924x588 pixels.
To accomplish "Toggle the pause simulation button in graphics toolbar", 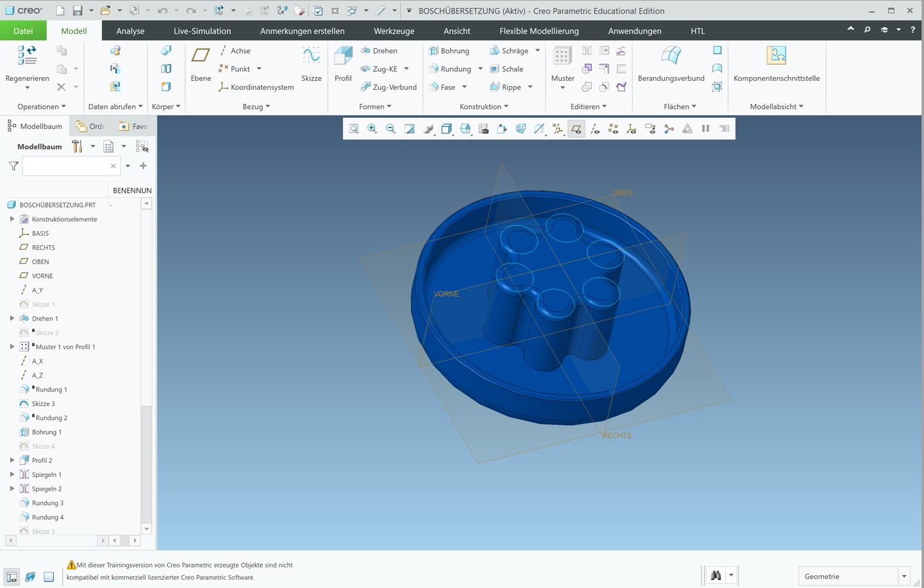I will [x=705, y=129].
